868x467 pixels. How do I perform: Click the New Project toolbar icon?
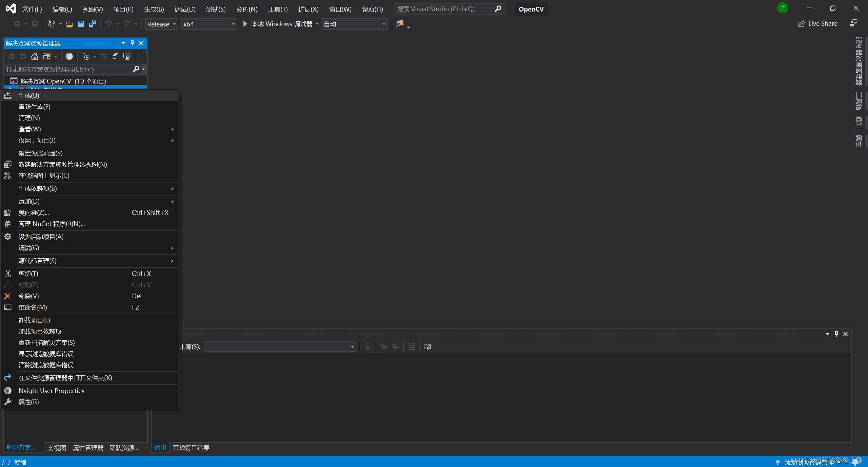click(51, 24)
